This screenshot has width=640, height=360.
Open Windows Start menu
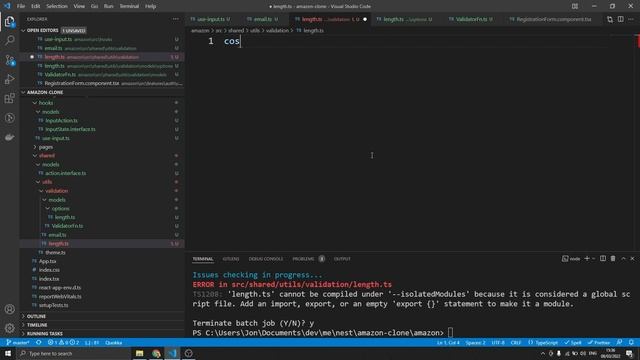tap(8, 353)
